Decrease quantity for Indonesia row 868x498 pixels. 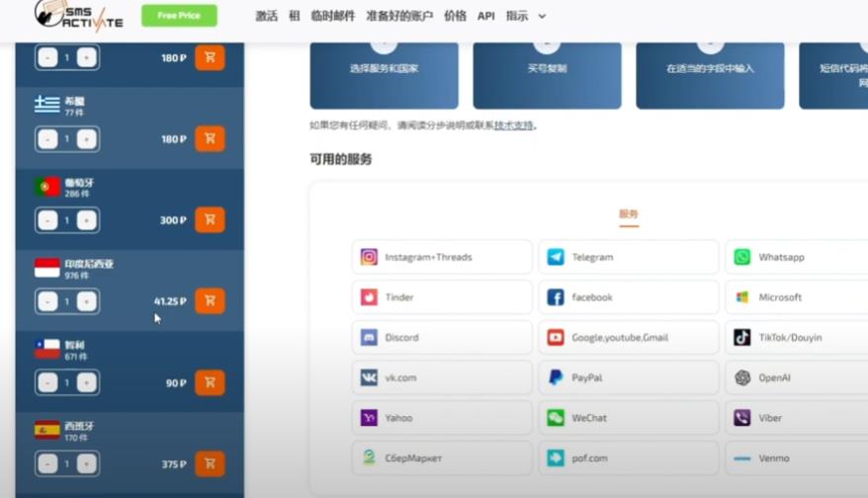(x=47, y=301)
